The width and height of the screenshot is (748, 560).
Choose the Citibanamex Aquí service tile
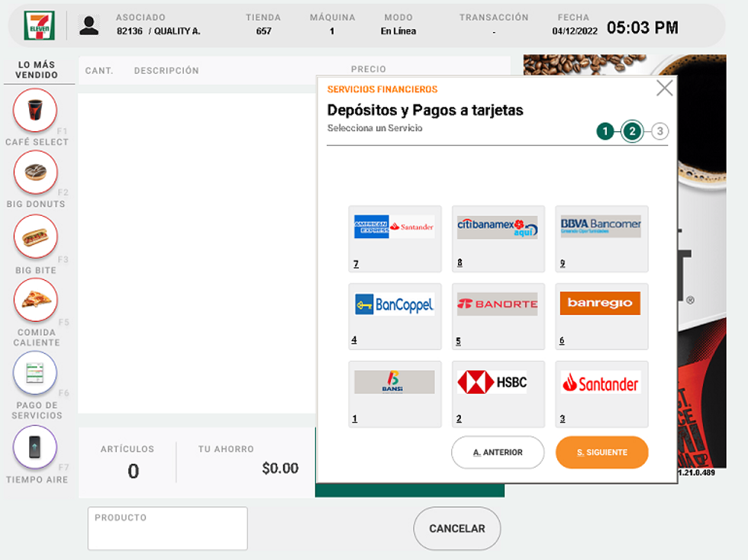498,239
